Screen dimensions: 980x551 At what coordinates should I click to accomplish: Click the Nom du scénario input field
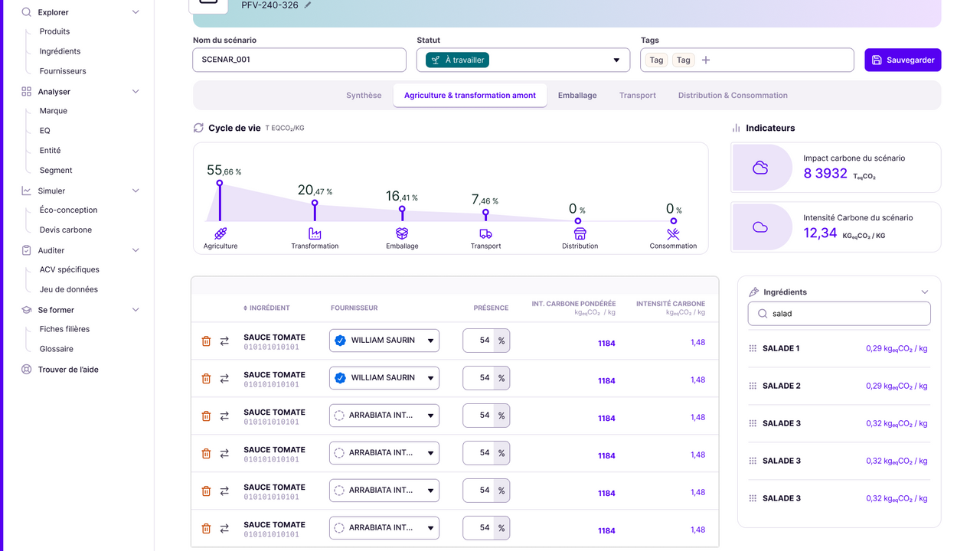[x=299, y=60]
